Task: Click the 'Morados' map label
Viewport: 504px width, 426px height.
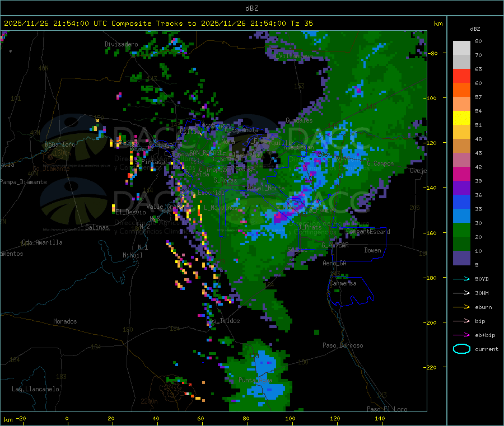Action: click(65, 321)
